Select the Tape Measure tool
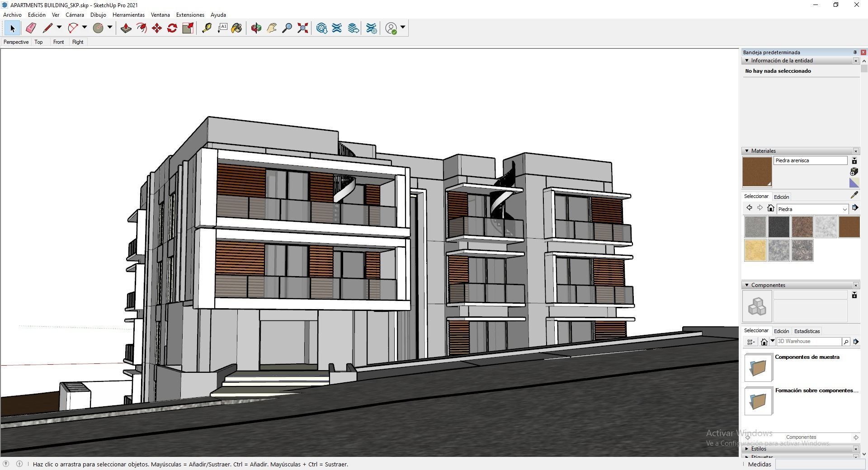868x470 pixels. (207, 28)
